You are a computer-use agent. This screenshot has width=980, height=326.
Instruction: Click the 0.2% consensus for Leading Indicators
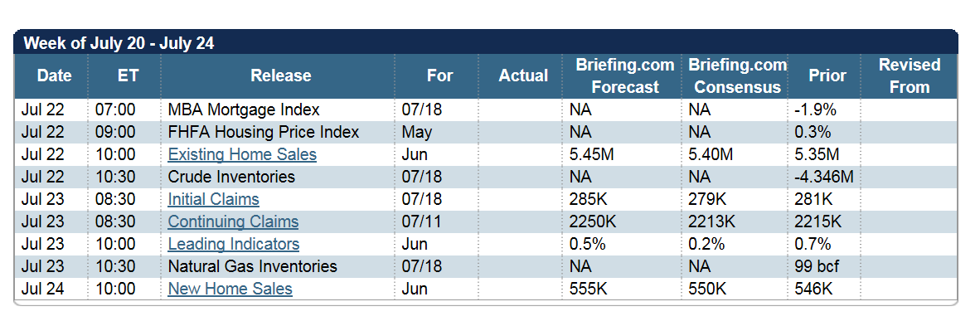click(x=706, y=244)
